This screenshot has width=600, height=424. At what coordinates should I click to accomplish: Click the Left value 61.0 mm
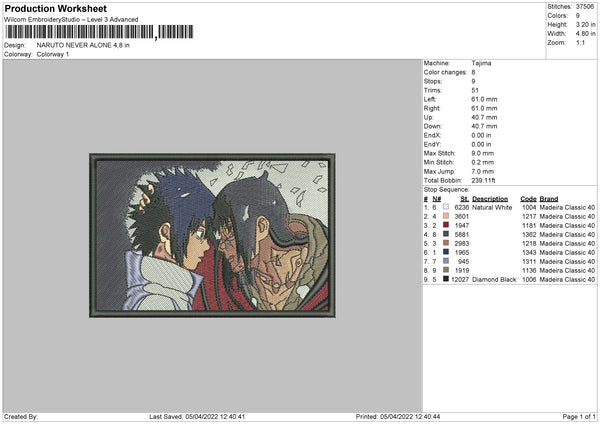coord(484,99)
